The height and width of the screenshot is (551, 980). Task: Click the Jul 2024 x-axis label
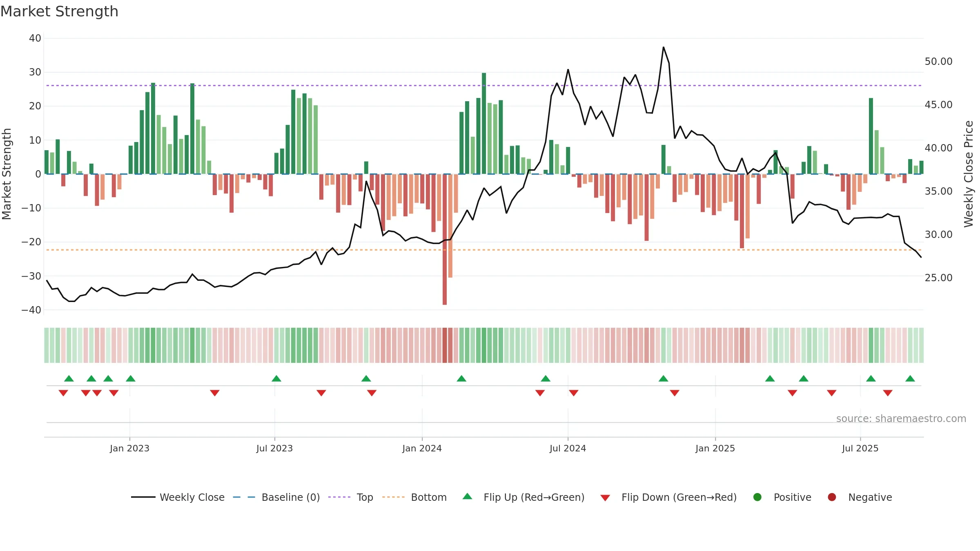[x=568, y=448]
